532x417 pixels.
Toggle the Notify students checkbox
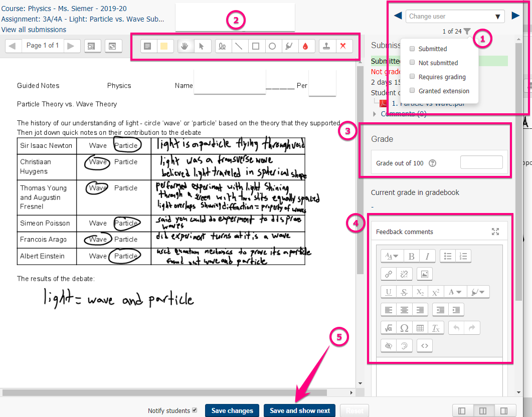click(x=195, y=410)
